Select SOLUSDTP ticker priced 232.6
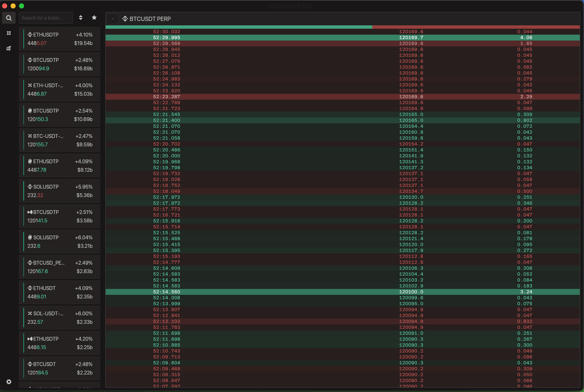Screen dimensions: 584x392 point(60,241)
